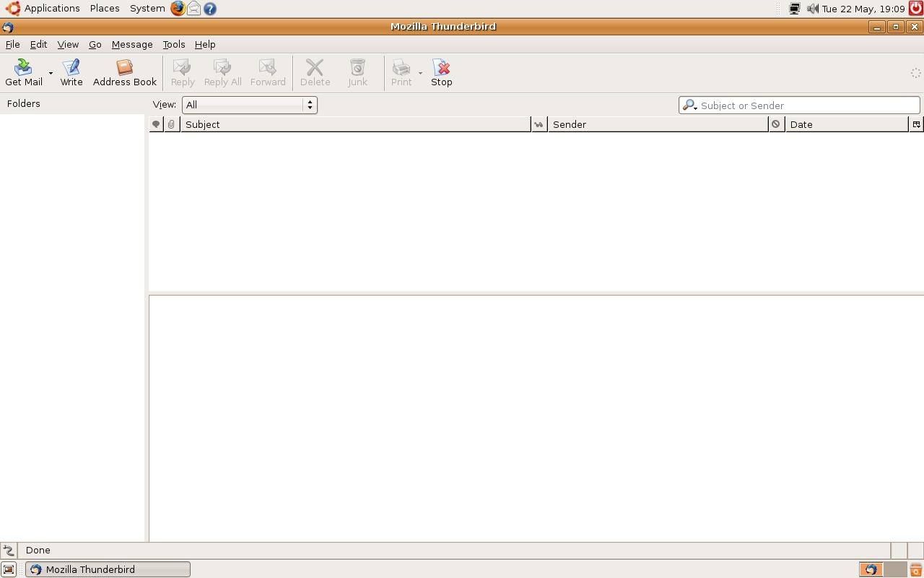
Task: Click the Forward toolbar button
Action: [268, 73]
